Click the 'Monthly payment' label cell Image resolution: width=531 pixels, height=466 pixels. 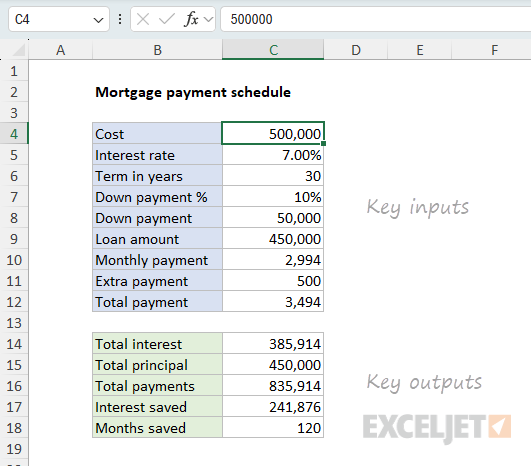157,260
